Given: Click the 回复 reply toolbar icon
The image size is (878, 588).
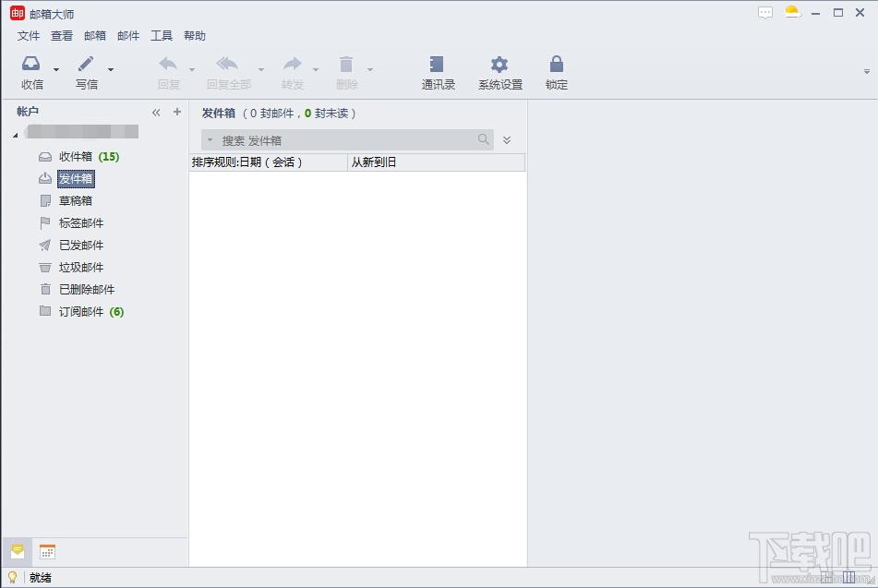Looking at the screenshot, I should (168, 64).
